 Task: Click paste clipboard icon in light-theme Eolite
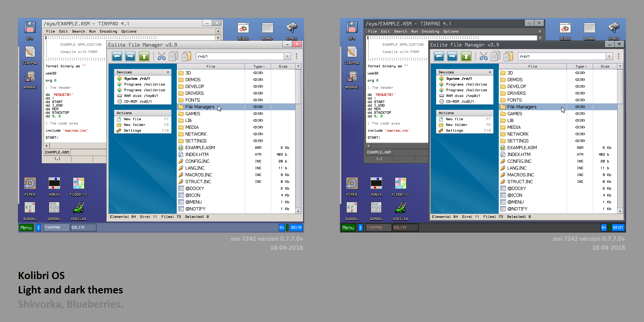(x=186, y=56)
